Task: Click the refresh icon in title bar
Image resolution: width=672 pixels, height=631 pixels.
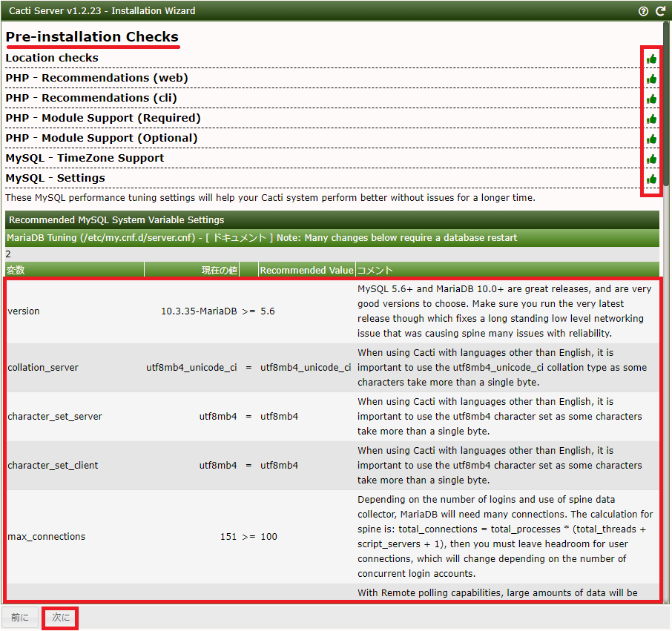Action: [660, 11]
